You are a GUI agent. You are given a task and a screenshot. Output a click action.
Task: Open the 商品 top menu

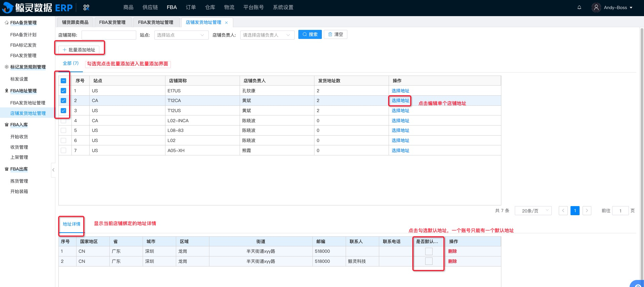(x=128, y=7)
